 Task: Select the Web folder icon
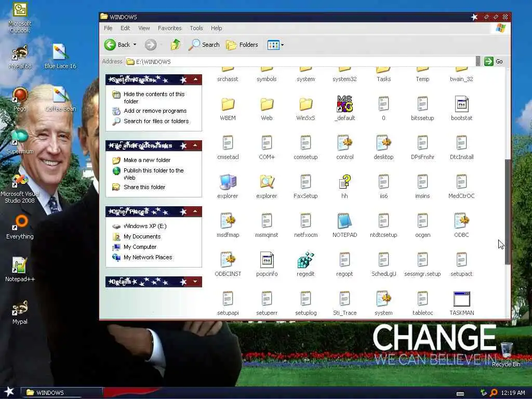coord(267,104)
